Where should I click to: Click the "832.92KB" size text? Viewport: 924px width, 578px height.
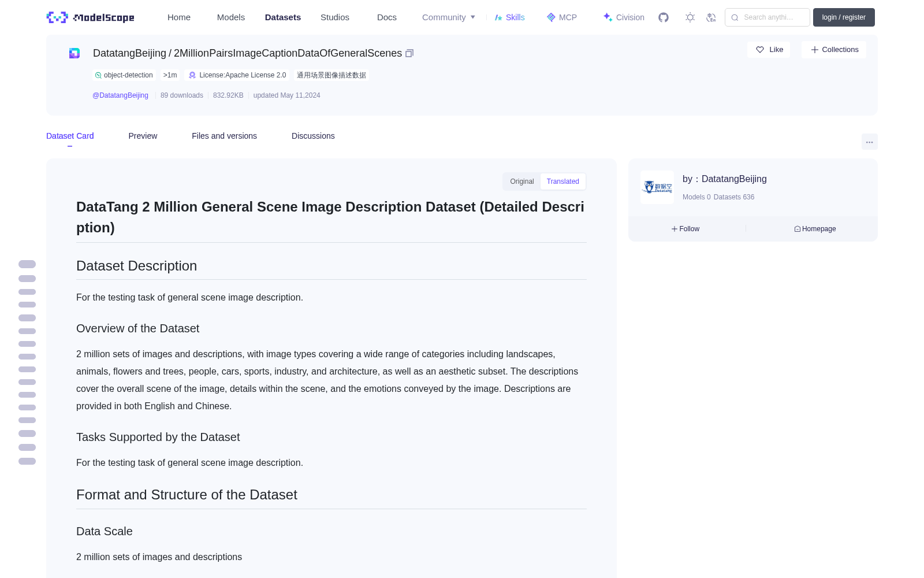pos(228,95)
